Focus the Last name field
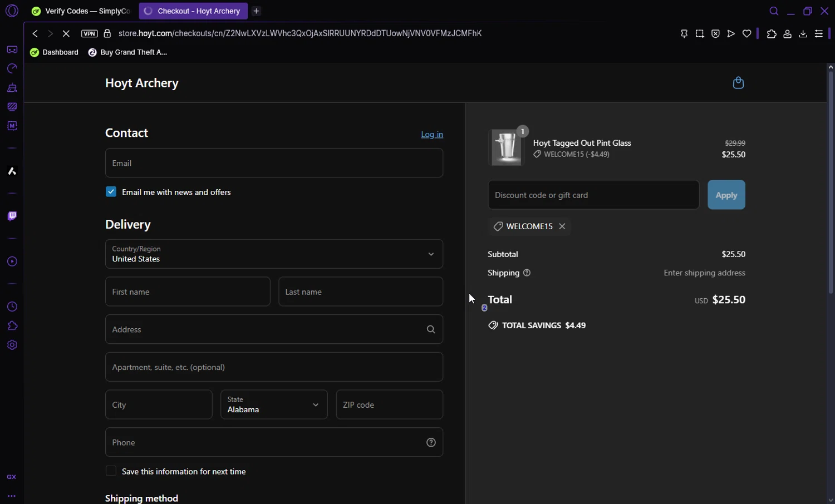Image resolution: width=835 pixels, height=504 pixels. [x=361, y=291]
